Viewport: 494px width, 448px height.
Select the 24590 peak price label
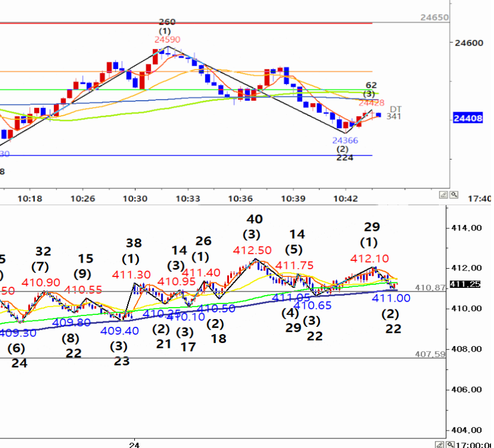(167, 40)
